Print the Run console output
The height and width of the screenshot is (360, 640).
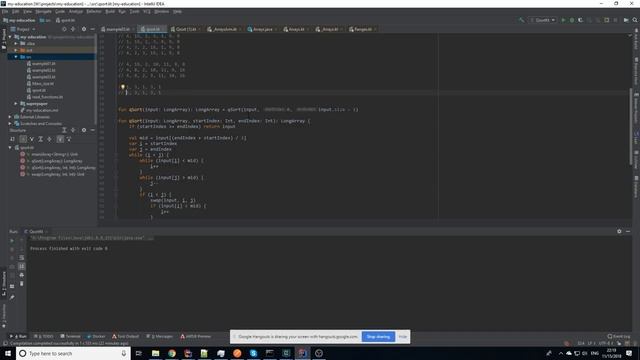22,275
